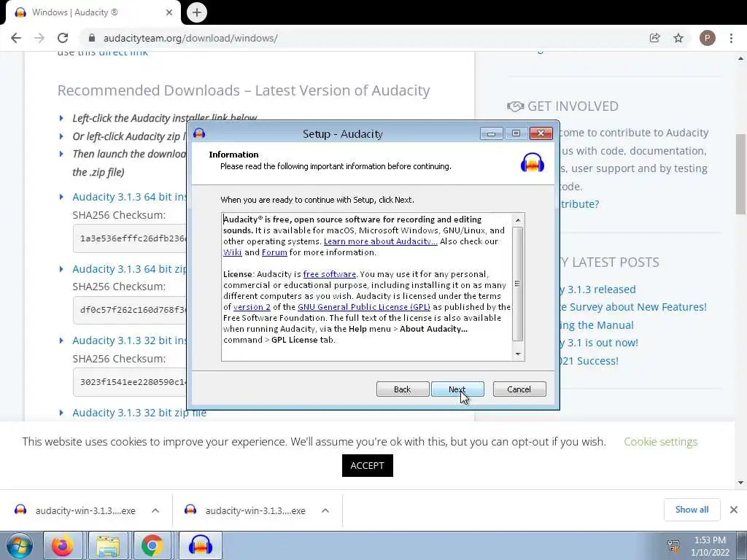The image size is (747, 560).
Task: Click the Audacity headphones logo in the Setup header
Action: 533,163
